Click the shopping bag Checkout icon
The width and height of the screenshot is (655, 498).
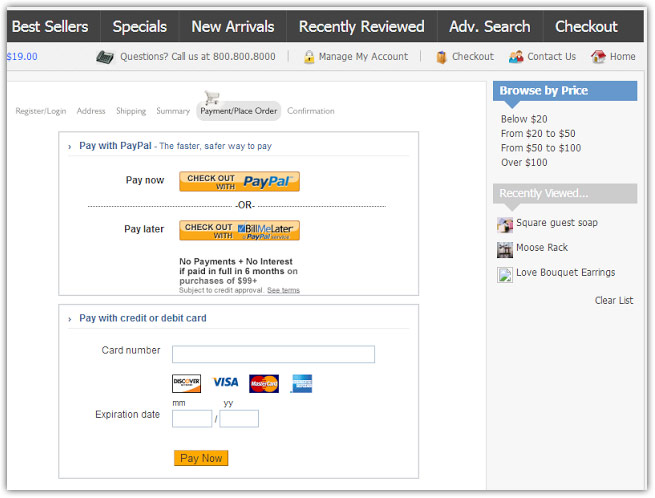(x=441, y=57)
